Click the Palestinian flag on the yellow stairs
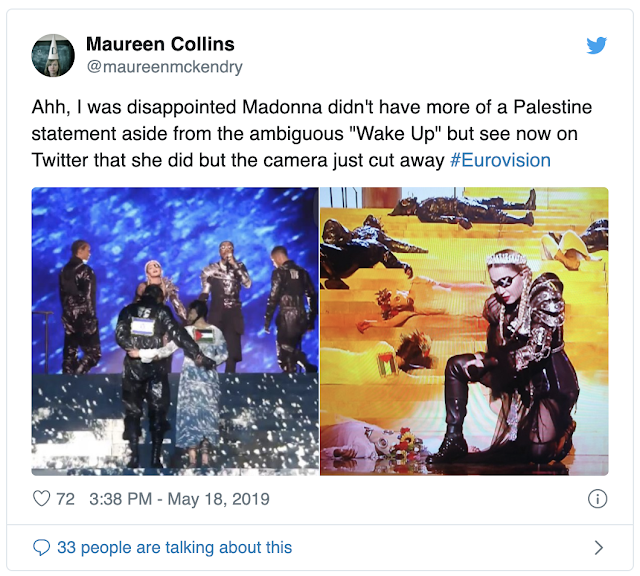This screenshot has height=576, width=640. tap(386, 364)
